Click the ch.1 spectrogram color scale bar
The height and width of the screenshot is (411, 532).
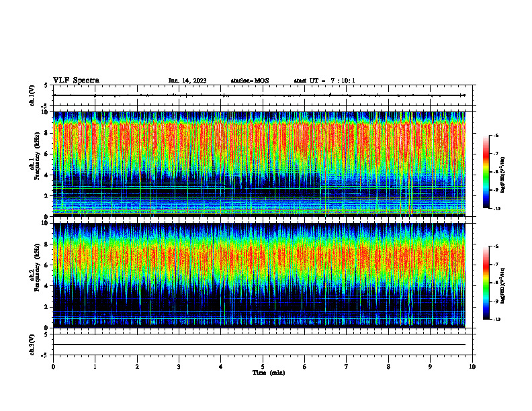[486, 172]
